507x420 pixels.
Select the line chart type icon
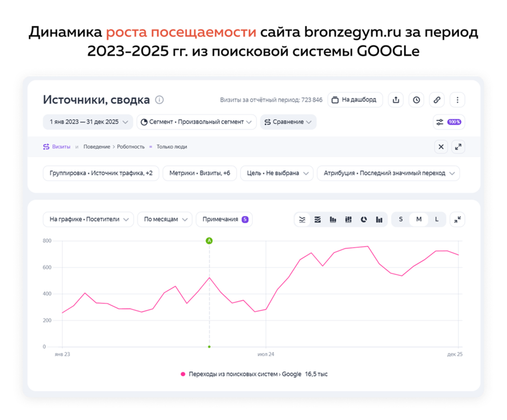(x=303, y=220)
